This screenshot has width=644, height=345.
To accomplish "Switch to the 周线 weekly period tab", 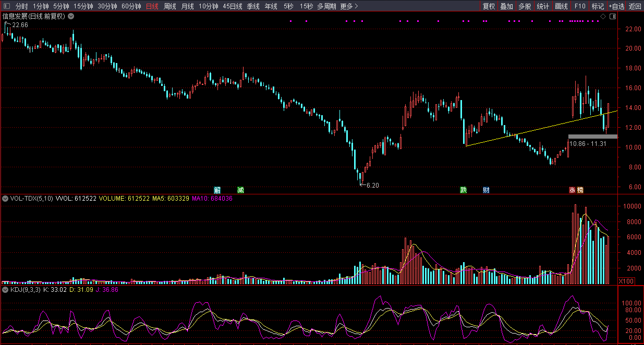I will point(170,6).
